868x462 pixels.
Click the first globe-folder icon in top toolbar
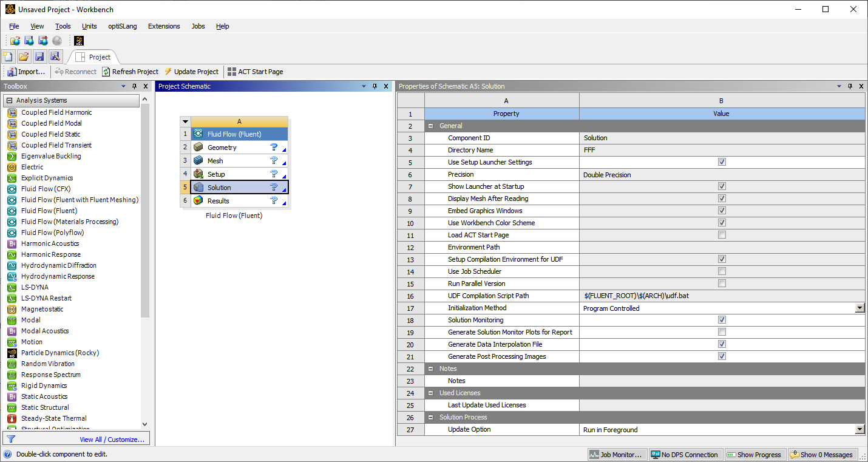(15, 41)
